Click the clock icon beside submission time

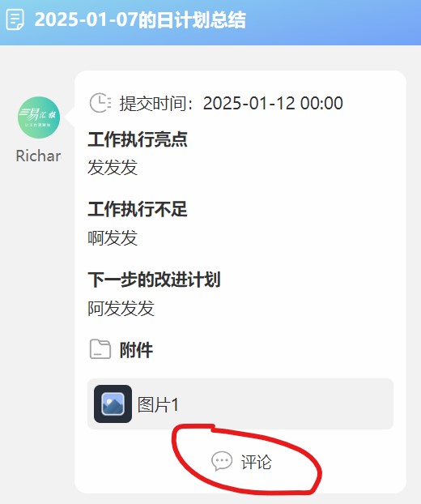point(100,103)
